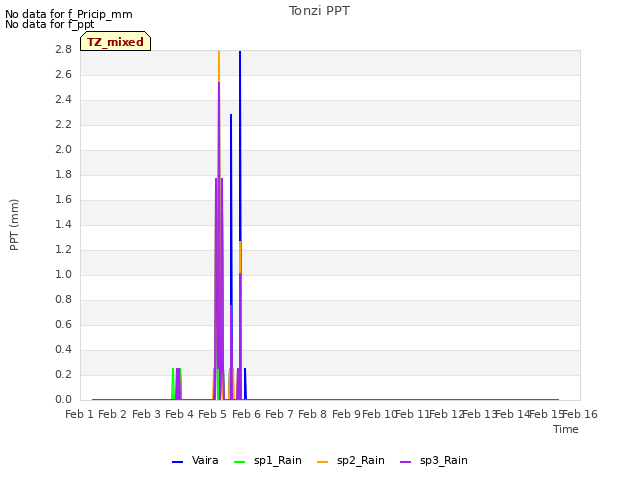
Task: Click the Feb 9 x-axis tick label
Action: coord(346,414)
